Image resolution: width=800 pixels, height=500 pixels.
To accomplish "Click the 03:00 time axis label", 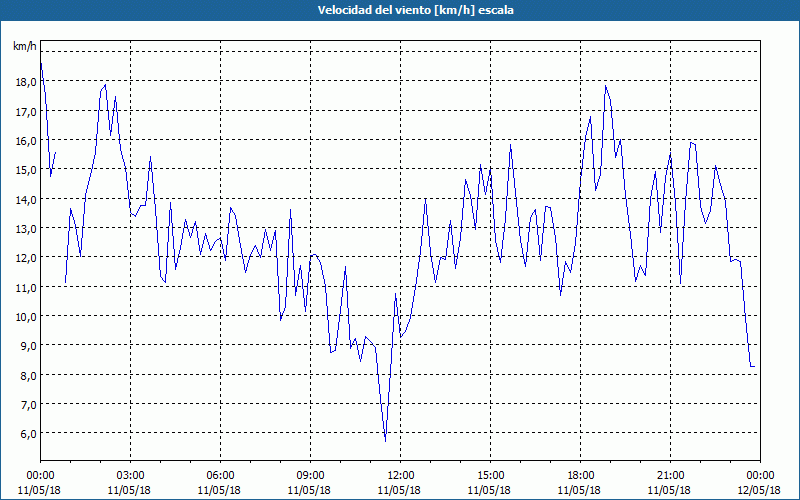I will pyautogui.click(x=130, y=476).
